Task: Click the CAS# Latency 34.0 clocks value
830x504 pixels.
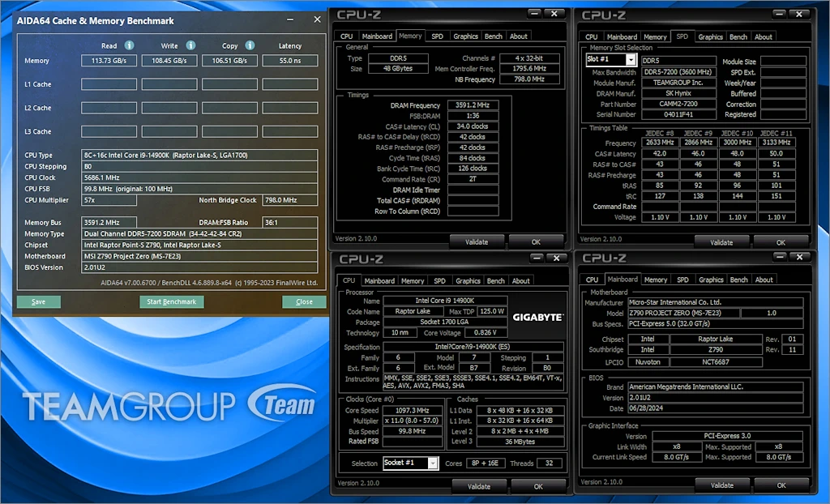Action: (473, 126)
